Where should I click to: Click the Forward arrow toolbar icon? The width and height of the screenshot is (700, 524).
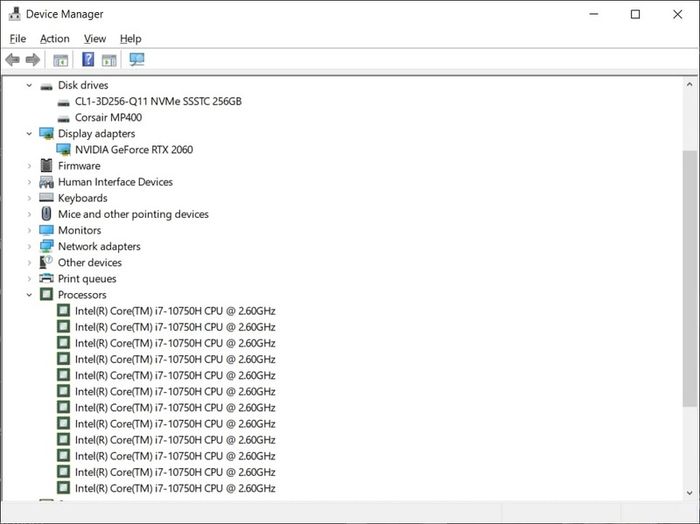[x=33, y=59]
